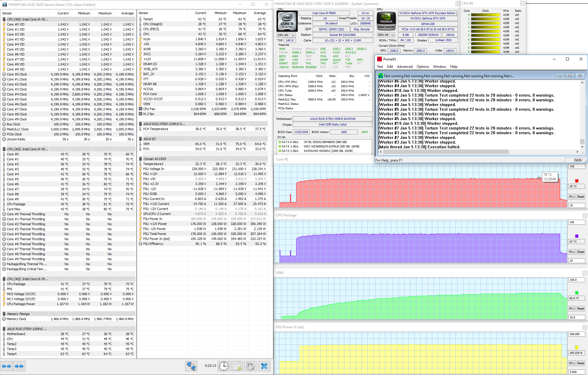Viewport: 588px width, 375px height.
Task: Click Reset on PSU Power In graph
Action: click(581, 363)
